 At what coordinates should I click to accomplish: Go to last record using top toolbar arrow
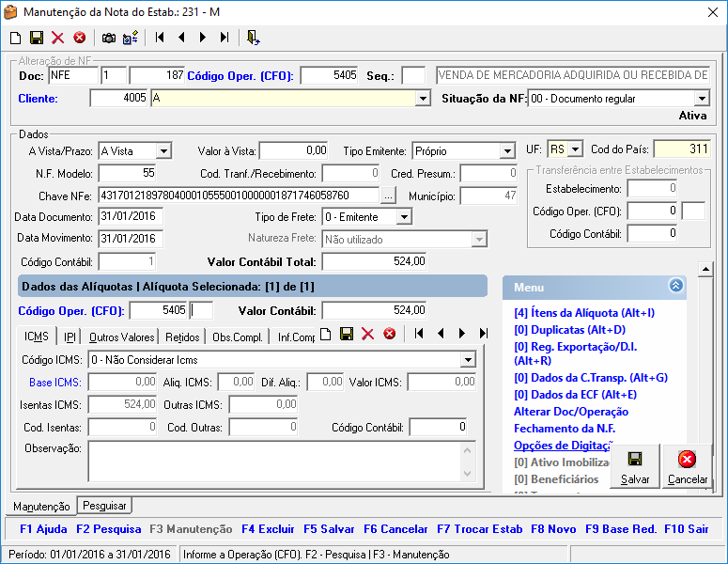[x=225, y=38]
